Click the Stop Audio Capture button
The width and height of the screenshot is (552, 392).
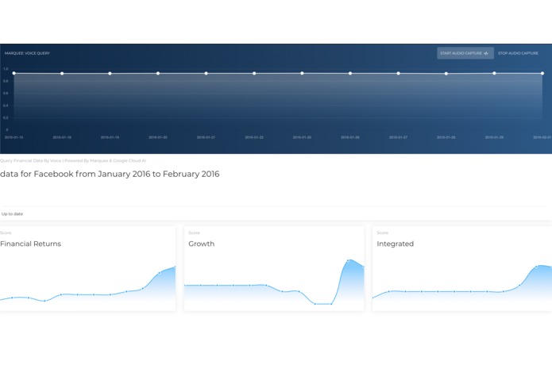[x=518, y=53]
